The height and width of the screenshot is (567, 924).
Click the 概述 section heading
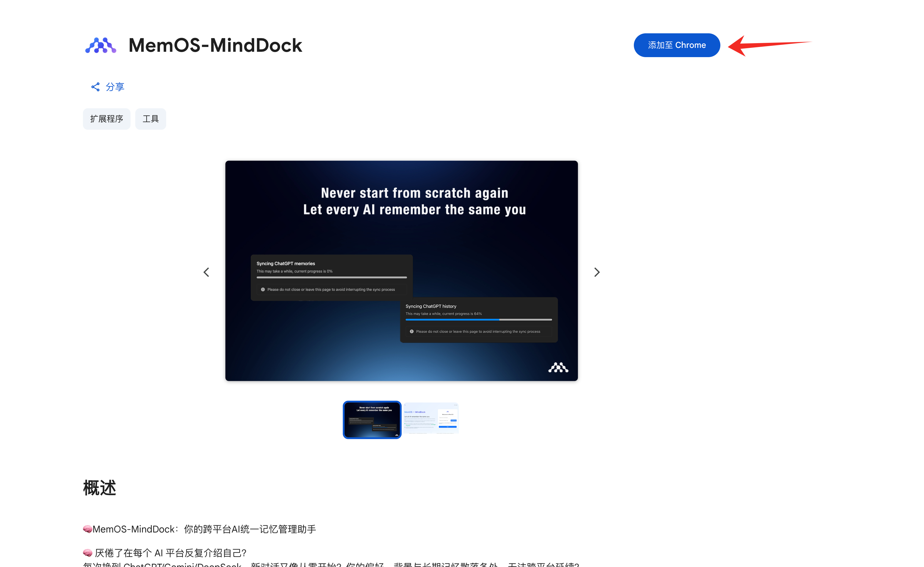[99, 488]
